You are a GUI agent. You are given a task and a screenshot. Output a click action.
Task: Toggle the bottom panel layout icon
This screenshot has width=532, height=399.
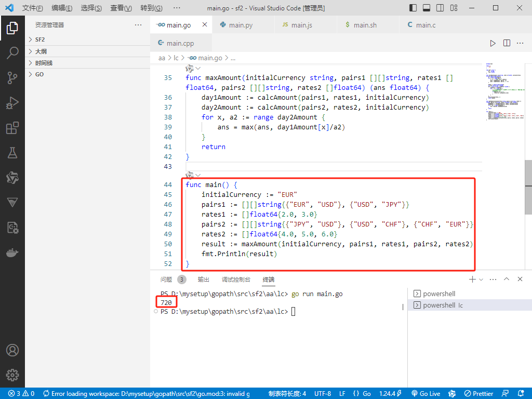tap(427, 8)
